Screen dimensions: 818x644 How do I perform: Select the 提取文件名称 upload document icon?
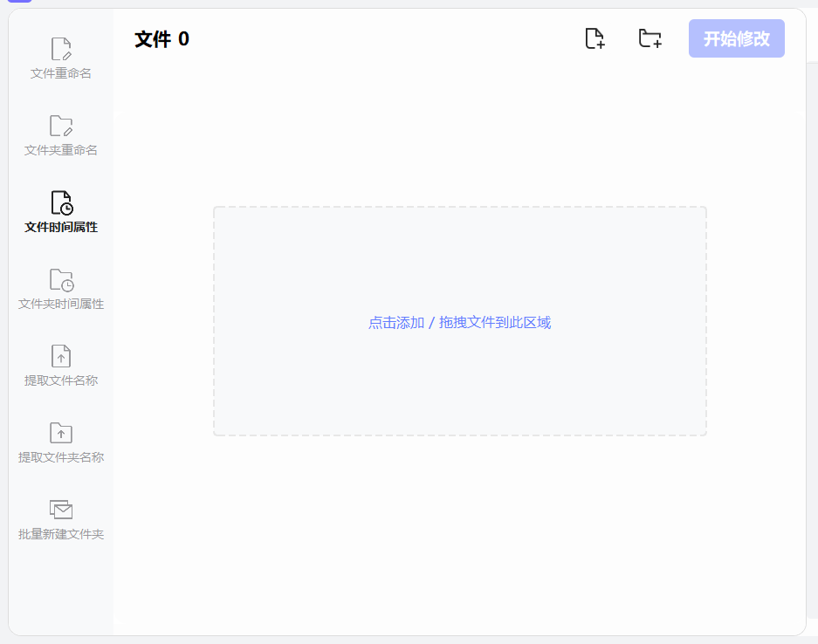click(61, 356)
